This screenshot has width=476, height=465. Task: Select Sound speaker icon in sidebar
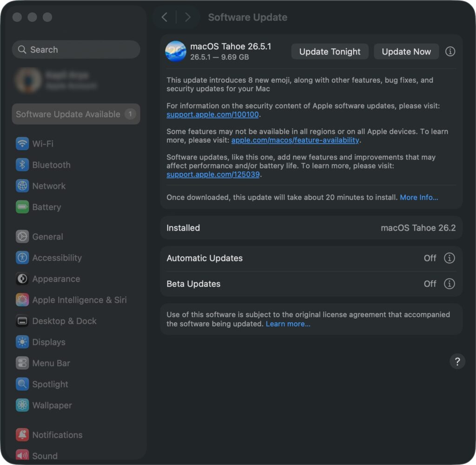click(22, 455)
